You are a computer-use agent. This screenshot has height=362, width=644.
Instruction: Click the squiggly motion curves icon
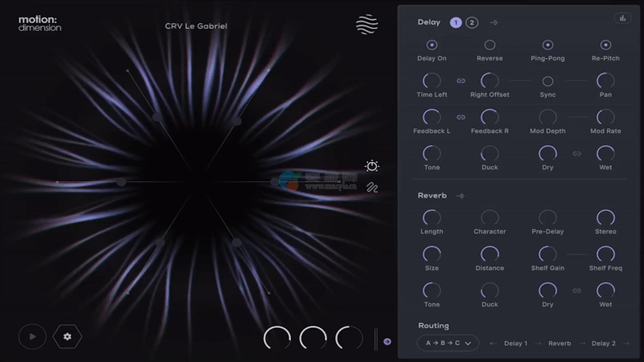pyautogui.click(x=372, y=187)
